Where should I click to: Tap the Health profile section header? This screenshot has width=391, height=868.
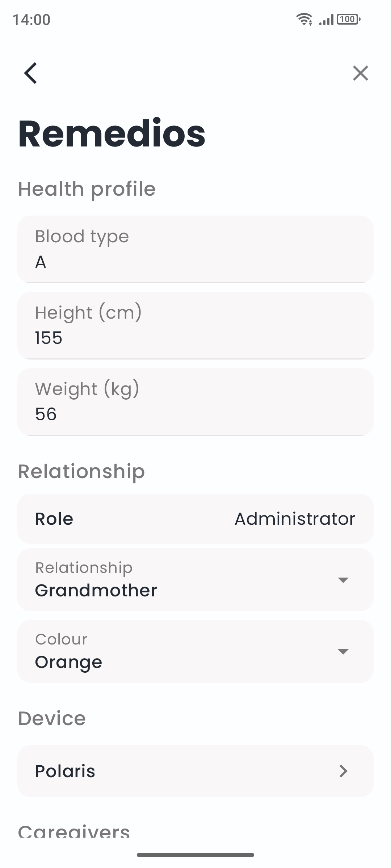point(87,189)
